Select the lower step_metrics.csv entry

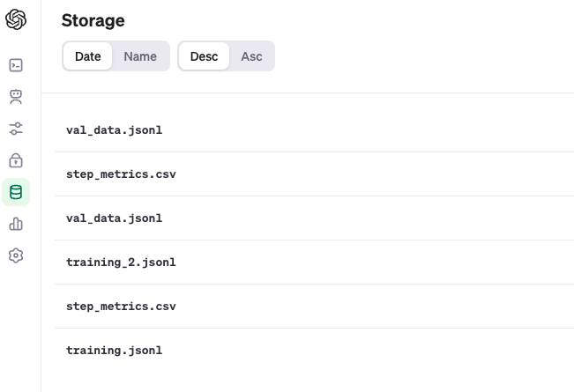click(121, 307)
